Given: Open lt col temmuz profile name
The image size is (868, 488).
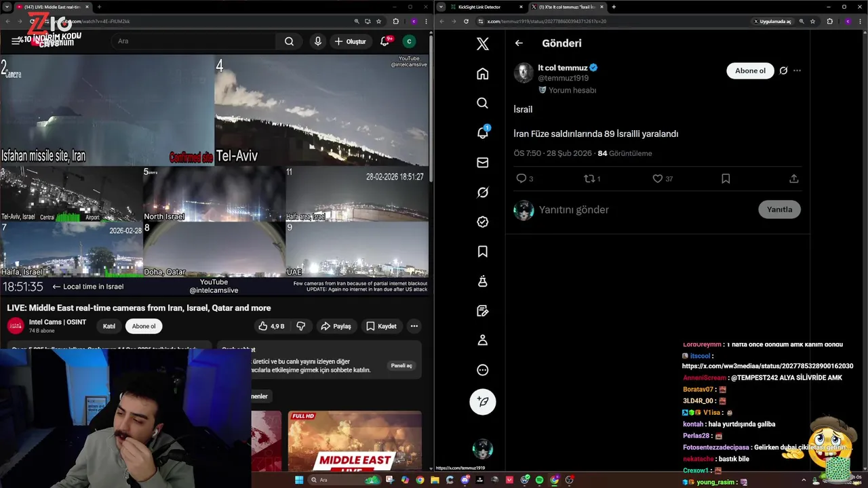Looking at the screenshot, I should pyautogui.click(x=562, y=68).
